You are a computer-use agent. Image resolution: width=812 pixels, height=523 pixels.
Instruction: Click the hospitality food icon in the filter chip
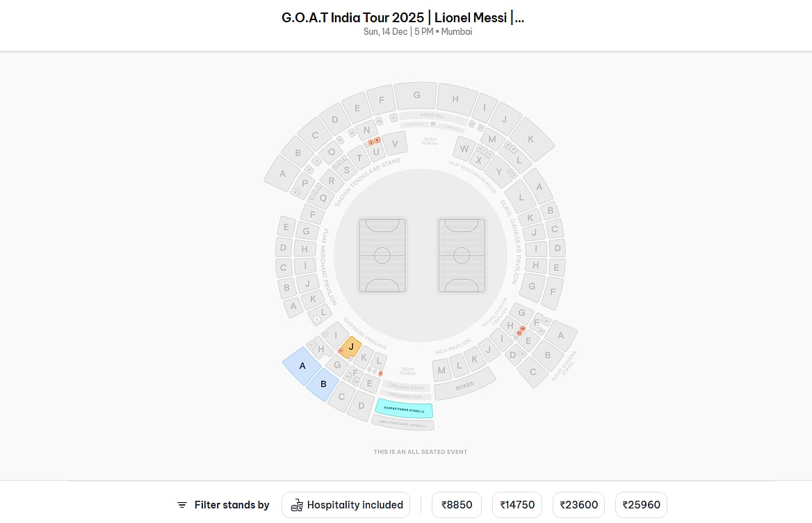point(297,505)
